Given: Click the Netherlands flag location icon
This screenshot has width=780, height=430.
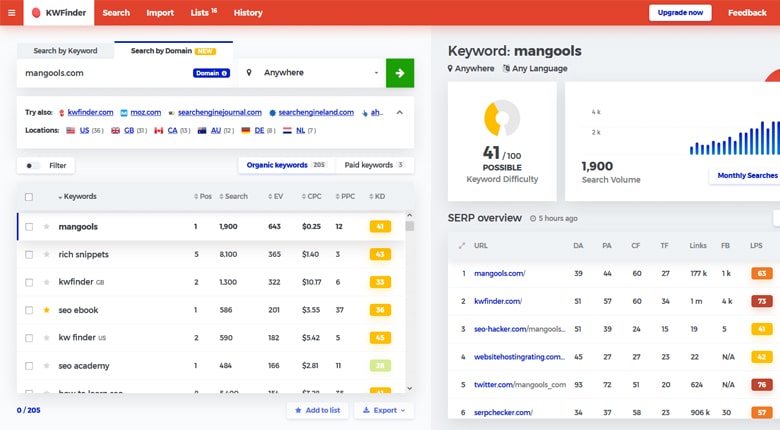Looking at the screenshot, I should point(287,130).
